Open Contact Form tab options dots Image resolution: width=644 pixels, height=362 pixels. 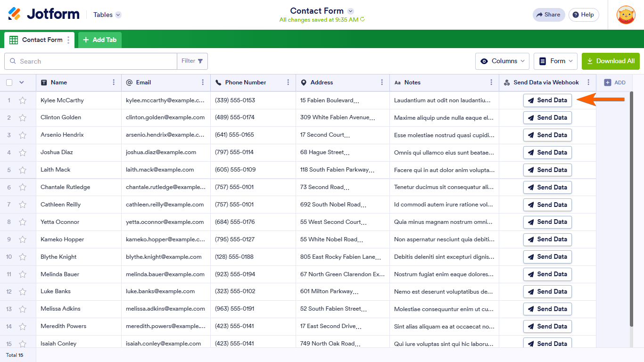68,40
